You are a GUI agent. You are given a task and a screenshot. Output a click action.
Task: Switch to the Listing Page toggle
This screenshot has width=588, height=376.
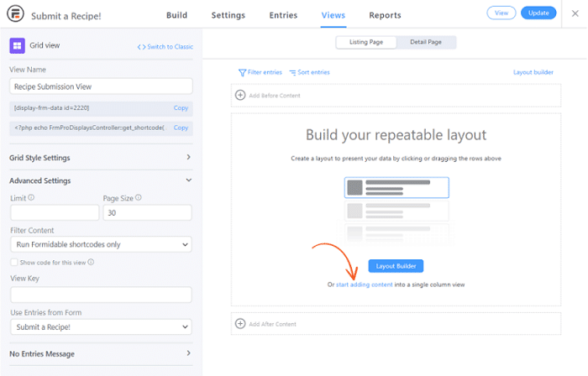coord(366,42)
